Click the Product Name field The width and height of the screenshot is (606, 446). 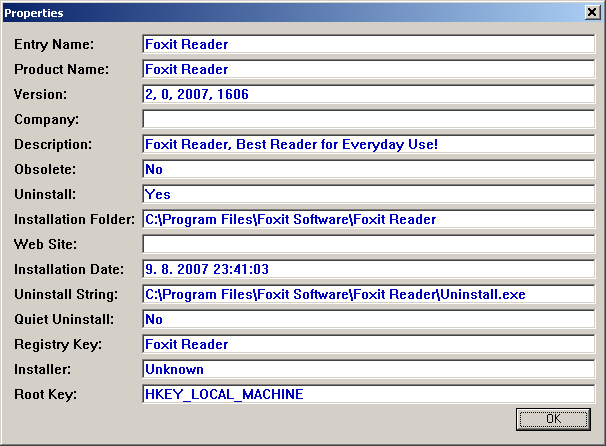click(x=369, y=69)
